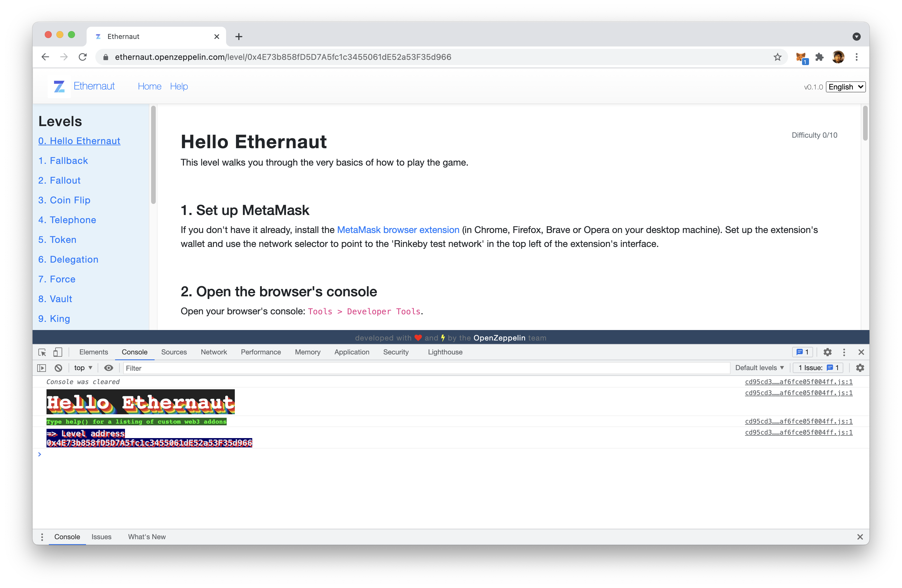
Task: Clear console with the ban icon
Action: point(58,368)
